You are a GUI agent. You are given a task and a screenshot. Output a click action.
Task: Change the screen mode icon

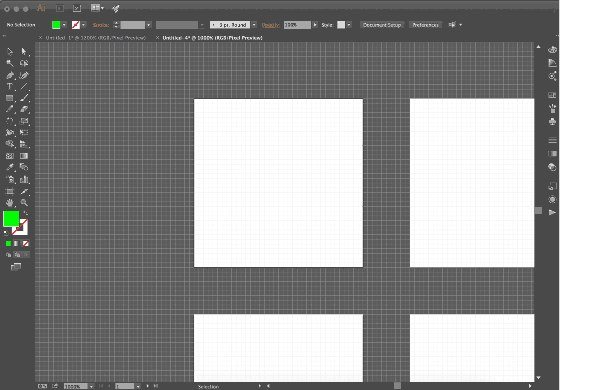coord(16,266)
